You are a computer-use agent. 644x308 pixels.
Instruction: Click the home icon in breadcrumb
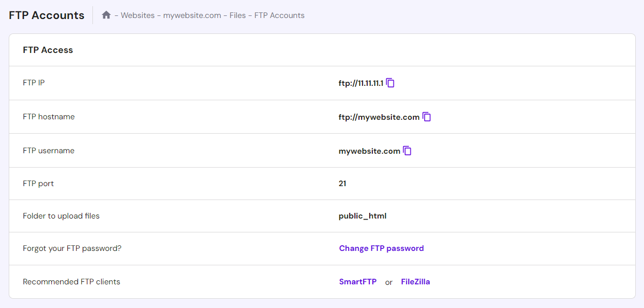[106, 15]
